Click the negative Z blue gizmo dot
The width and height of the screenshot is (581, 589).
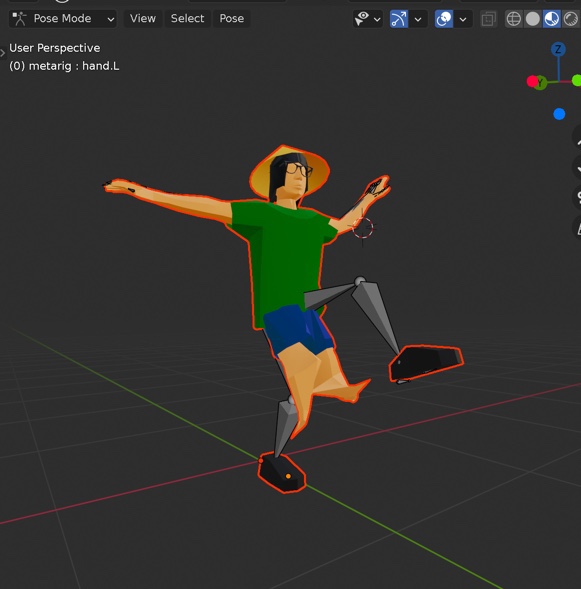point(559,114)
